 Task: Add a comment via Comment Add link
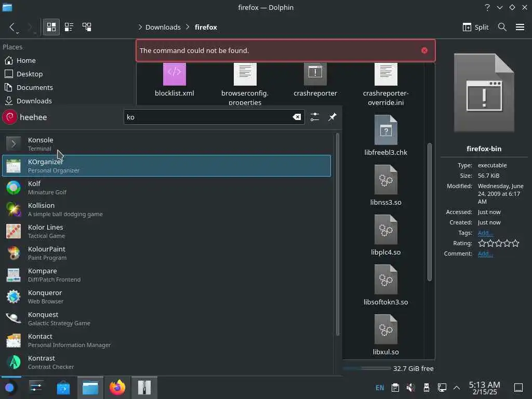coord(485,254)
